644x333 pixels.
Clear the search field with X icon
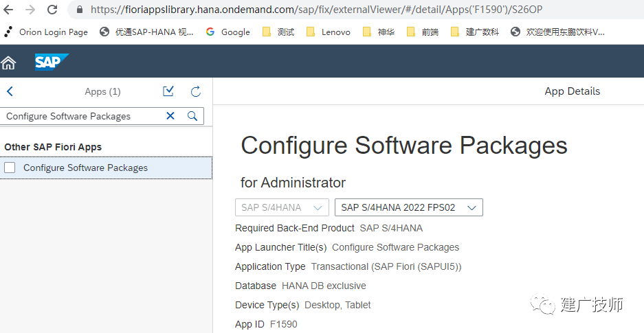(170, 116)
